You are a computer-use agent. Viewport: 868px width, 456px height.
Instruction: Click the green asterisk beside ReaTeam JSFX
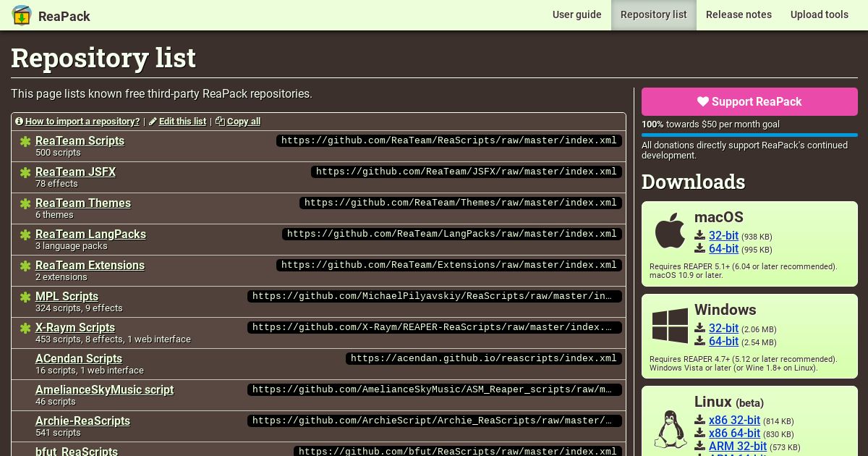[25, 173]
